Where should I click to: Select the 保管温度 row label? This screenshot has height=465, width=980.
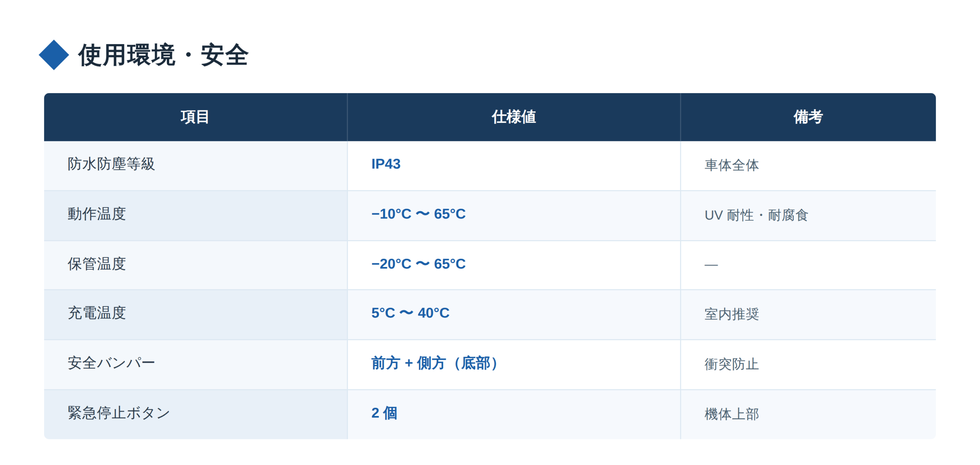point(96,264)
